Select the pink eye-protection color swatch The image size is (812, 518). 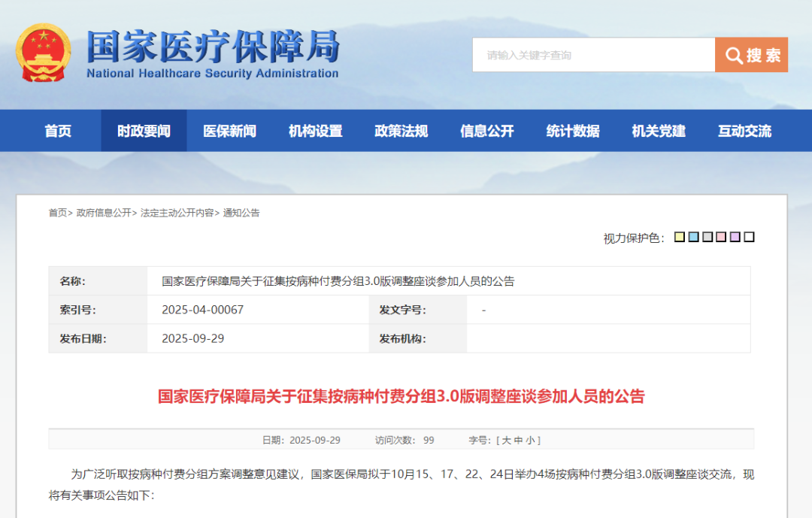(x=720, y=237)
